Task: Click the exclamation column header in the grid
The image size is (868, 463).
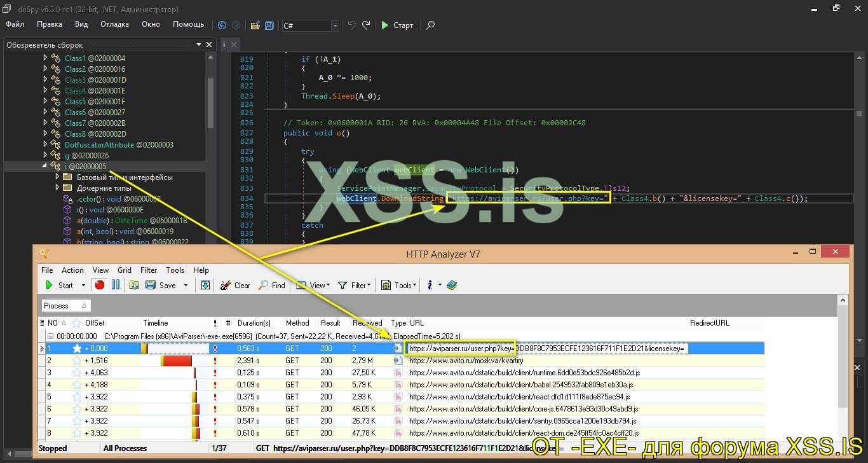Action: [215, 323]
